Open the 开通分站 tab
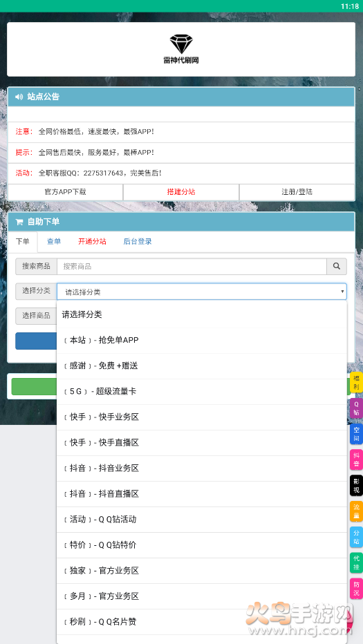 click(x=92, y=242)
